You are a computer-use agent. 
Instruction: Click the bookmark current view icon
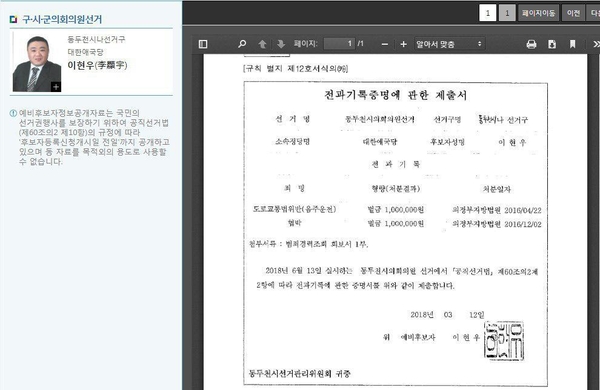click(x=572, y=44)
